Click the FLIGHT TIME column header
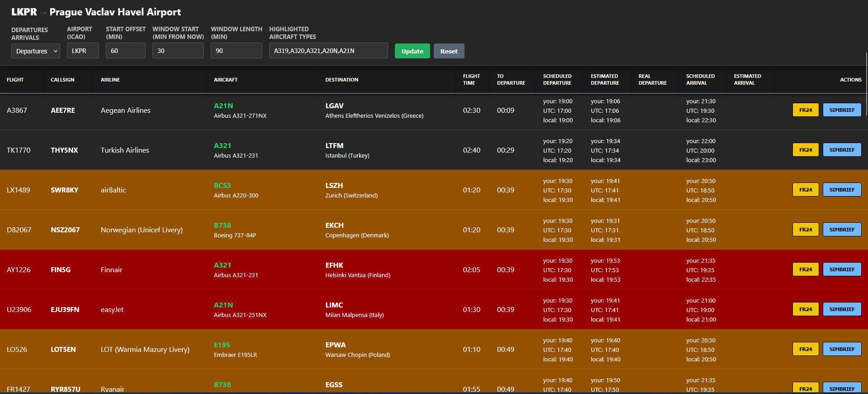The width and height of the screenshot is (868, 394). [471, 80]
